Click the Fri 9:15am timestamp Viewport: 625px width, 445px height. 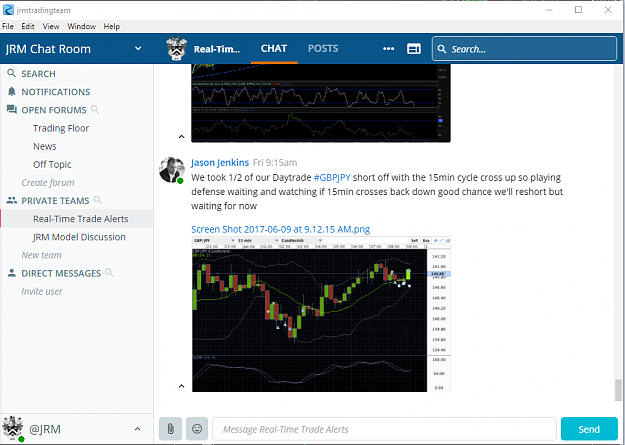click(x=275, y=163)
